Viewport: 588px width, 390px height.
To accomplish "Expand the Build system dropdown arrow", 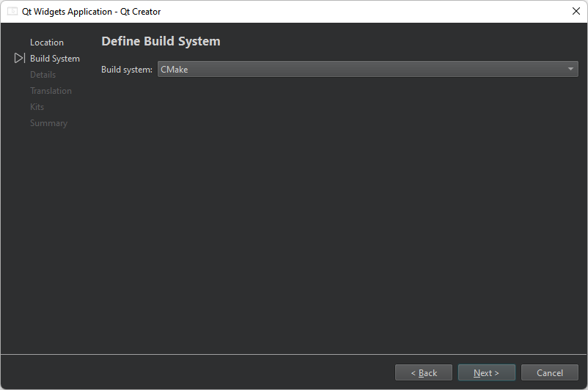I will (570, 69).
